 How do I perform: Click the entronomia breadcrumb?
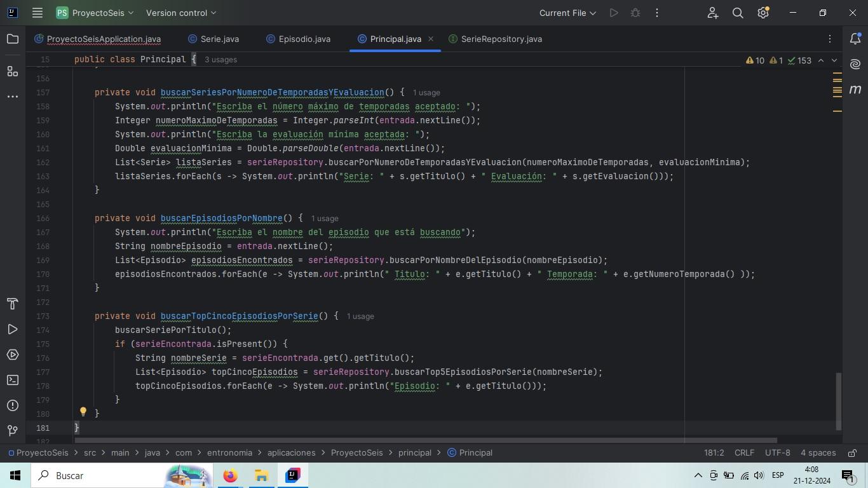coord(229,453)
